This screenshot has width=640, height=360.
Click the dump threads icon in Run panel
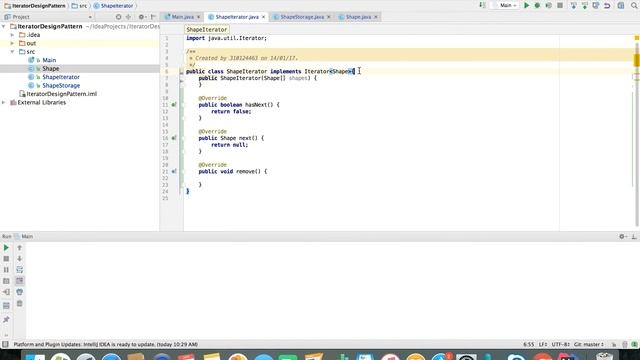[6, 281]
